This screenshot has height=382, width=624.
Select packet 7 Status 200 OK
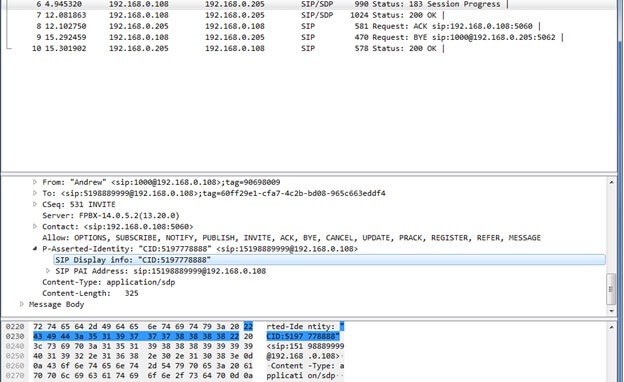pyautogui.click(x=308, y=15)
